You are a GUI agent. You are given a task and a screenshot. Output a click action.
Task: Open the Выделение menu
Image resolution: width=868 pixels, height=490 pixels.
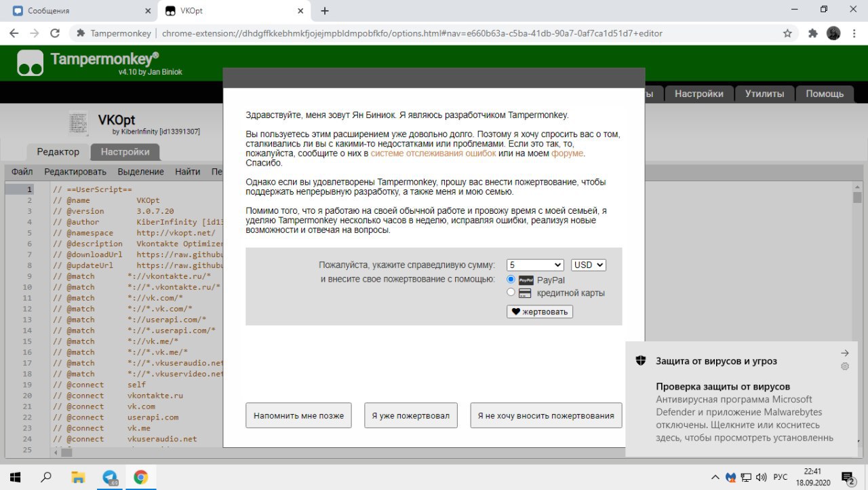(140, 172)
